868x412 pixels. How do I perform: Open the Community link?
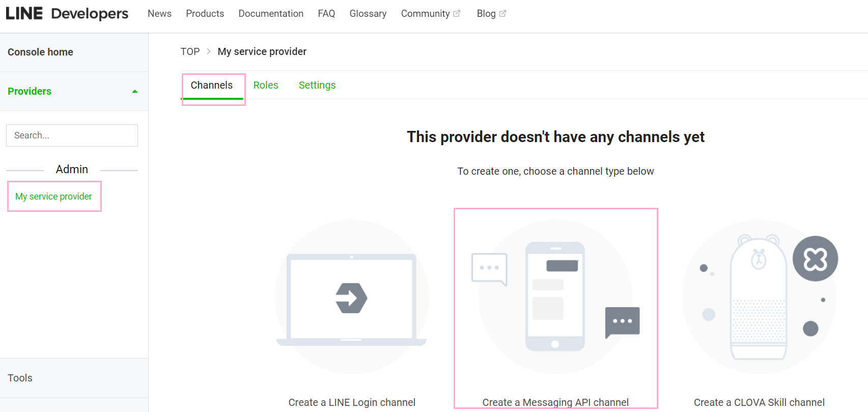pyautogui.click(x=425, y=14)
